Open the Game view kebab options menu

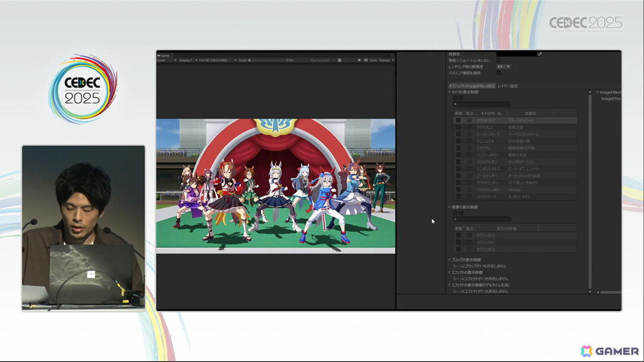[392, 55]
